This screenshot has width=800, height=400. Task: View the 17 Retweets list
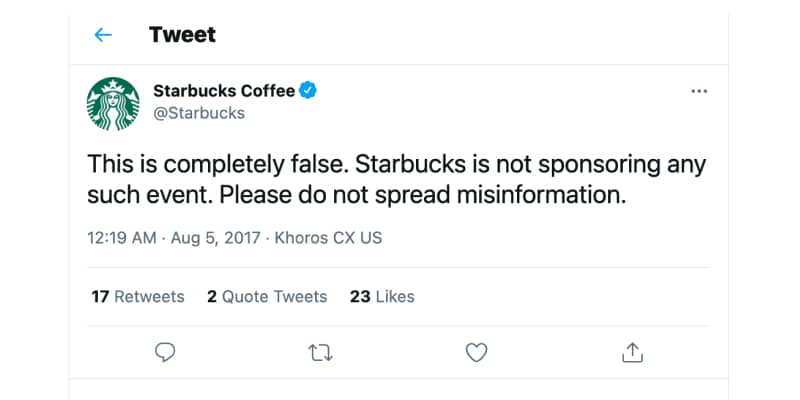(x=138, y=296)
